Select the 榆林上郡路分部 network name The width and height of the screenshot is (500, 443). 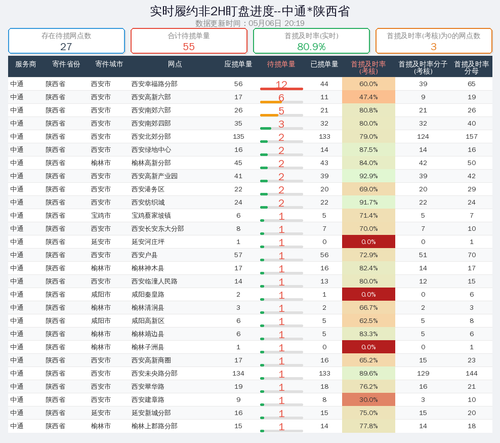tap(154, 426)
